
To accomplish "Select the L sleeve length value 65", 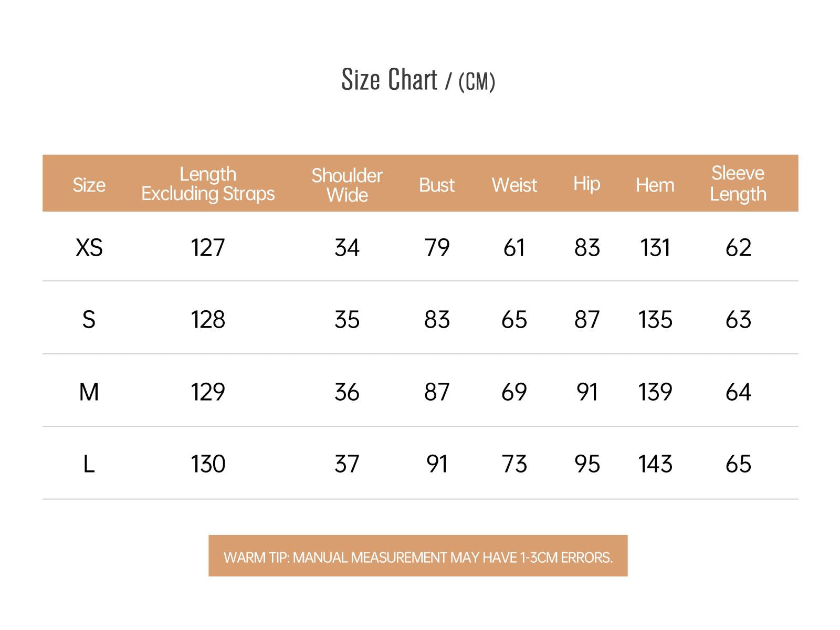I will tap(738, 464).
